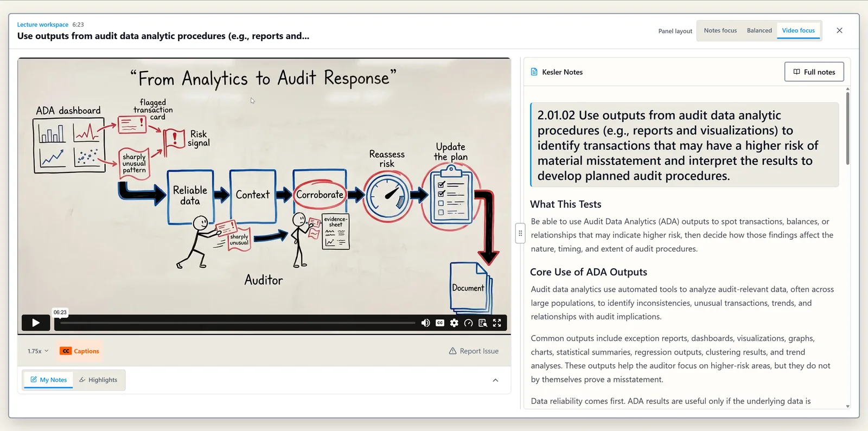Screen dimensions: 868x431
Task: Click Report Issue
Action: coord(474,351)
